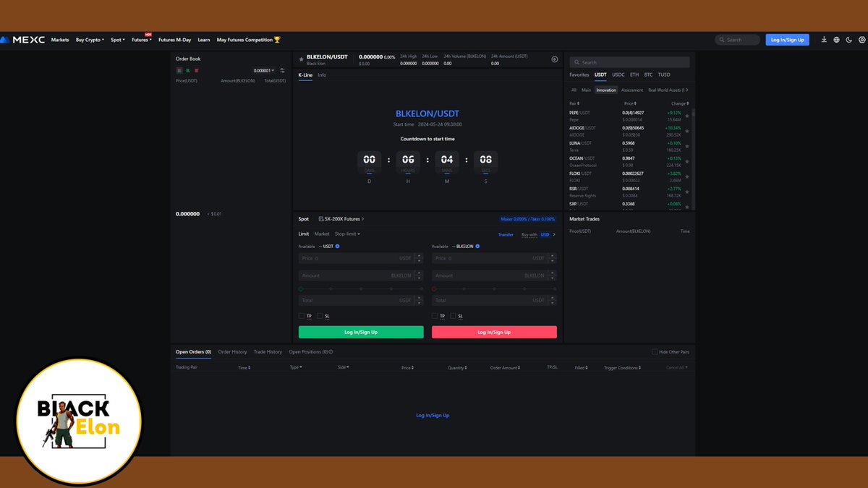Check the Hide Other Pairs box

[655, 352]
